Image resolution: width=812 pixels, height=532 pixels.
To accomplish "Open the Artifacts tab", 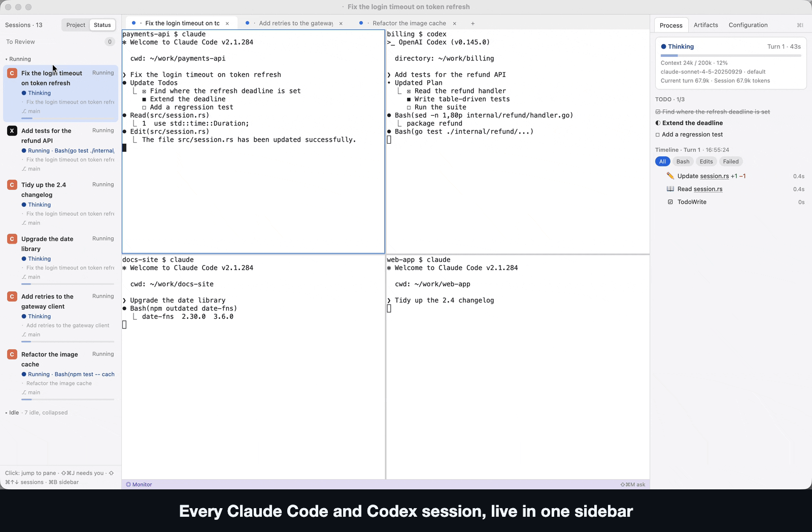I will coord(706,25).
